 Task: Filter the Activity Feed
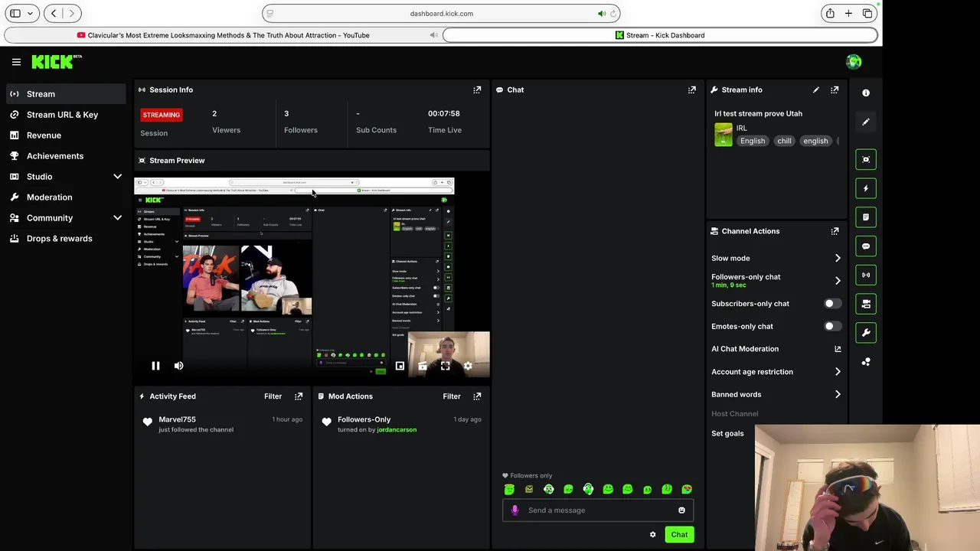(x=273, y=396)
